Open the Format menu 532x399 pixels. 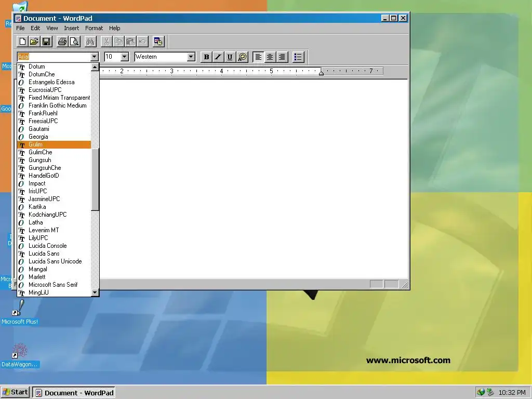94,28
